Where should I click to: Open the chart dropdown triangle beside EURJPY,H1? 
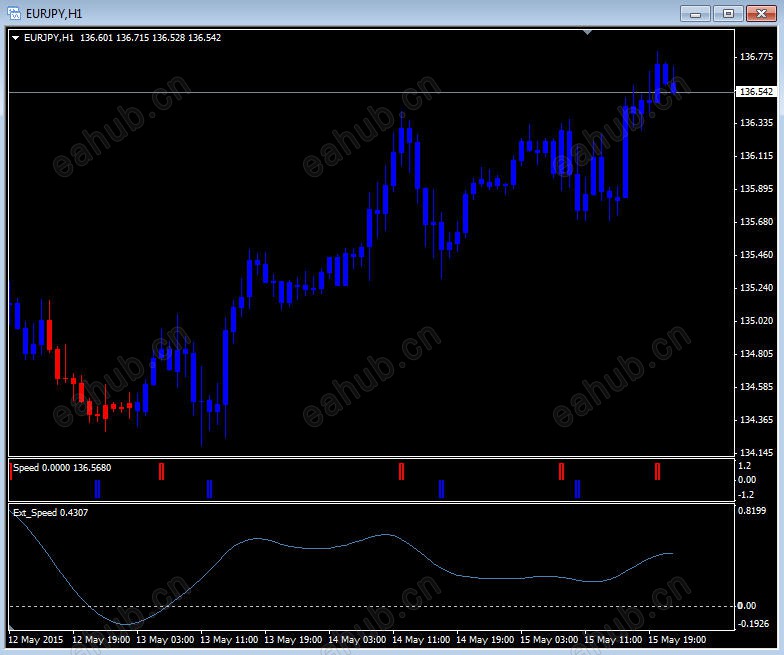point(16,38)
